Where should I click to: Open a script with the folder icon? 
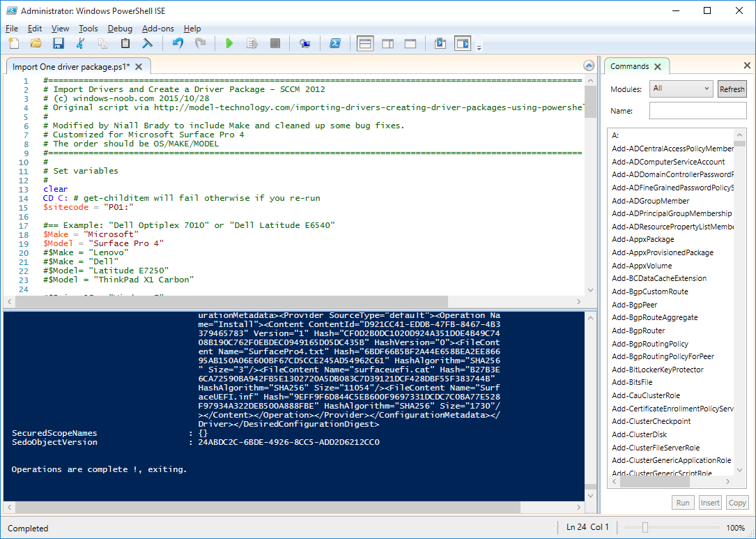point(36,43)
